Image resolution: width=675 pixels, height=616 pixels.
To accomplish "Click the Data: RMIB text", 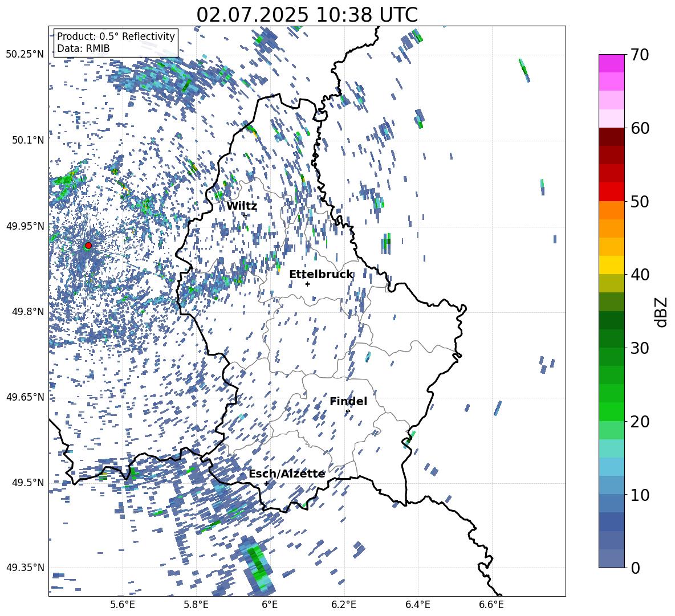I will pyautogui.click(x=83, y=48).
